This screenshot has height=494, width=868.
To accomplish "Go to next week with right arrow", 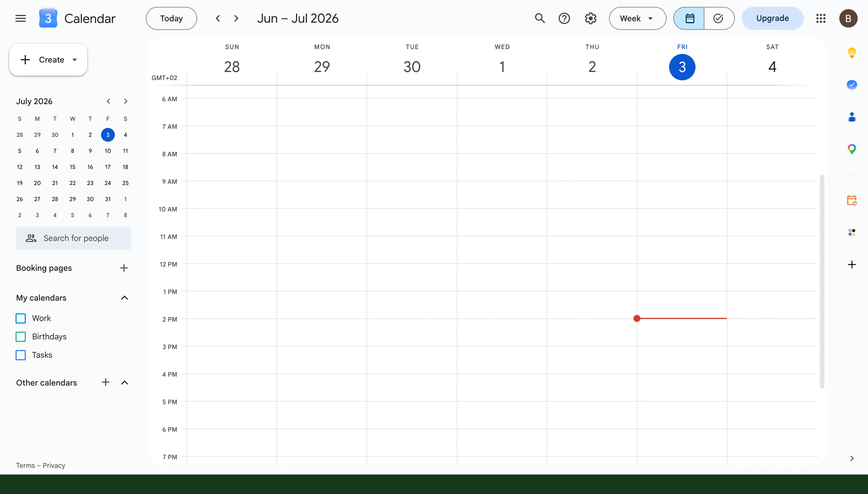I will 236,18.
